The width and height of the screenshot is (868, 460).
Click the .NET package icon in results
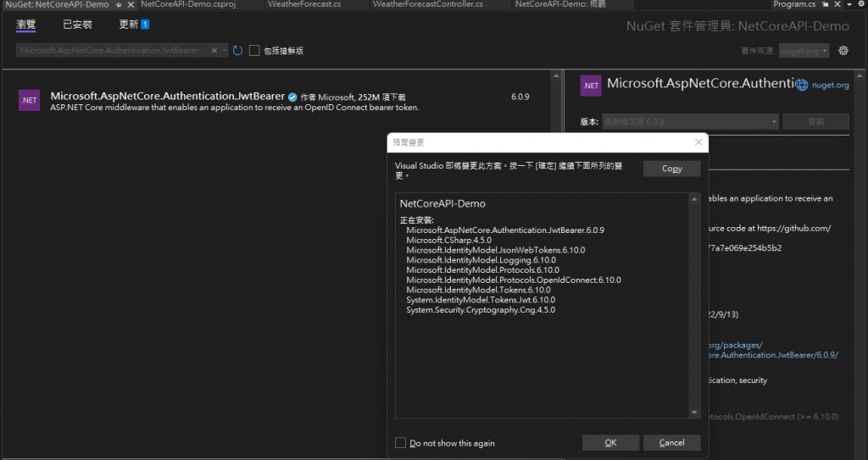[x=29, y=100]
